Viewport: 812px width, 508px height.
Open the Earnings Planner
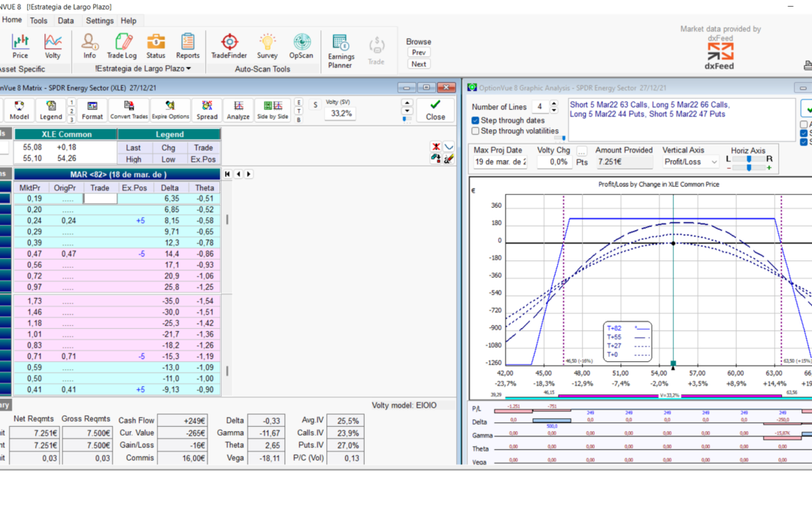[341, 51]
